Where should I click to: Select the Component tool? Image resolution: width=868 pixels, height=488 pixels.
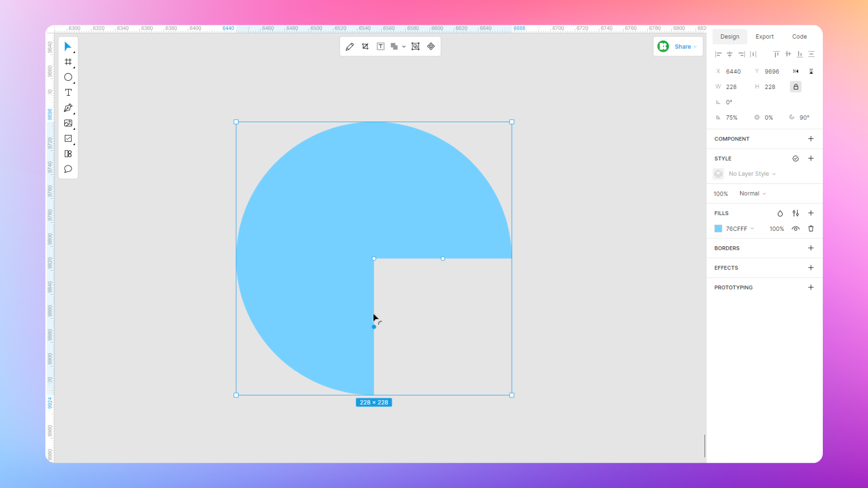point(68,154)
